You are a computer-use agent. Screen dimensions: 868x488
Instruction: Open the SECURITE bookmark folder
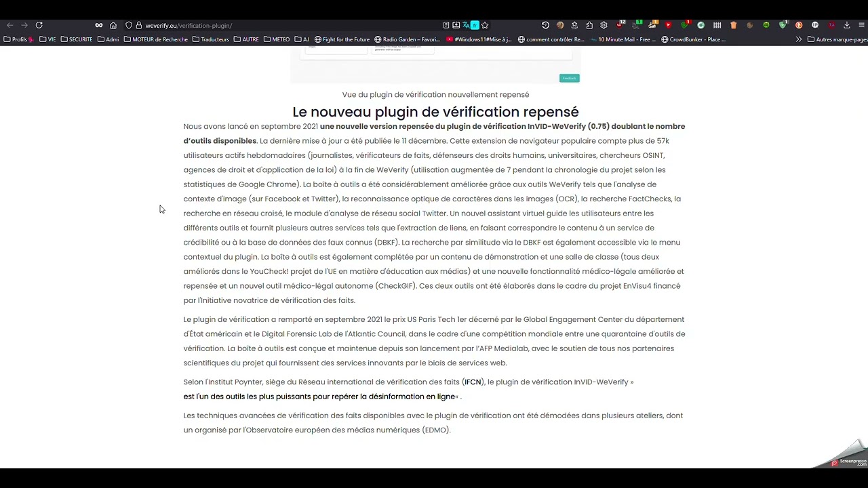[76, 39]
